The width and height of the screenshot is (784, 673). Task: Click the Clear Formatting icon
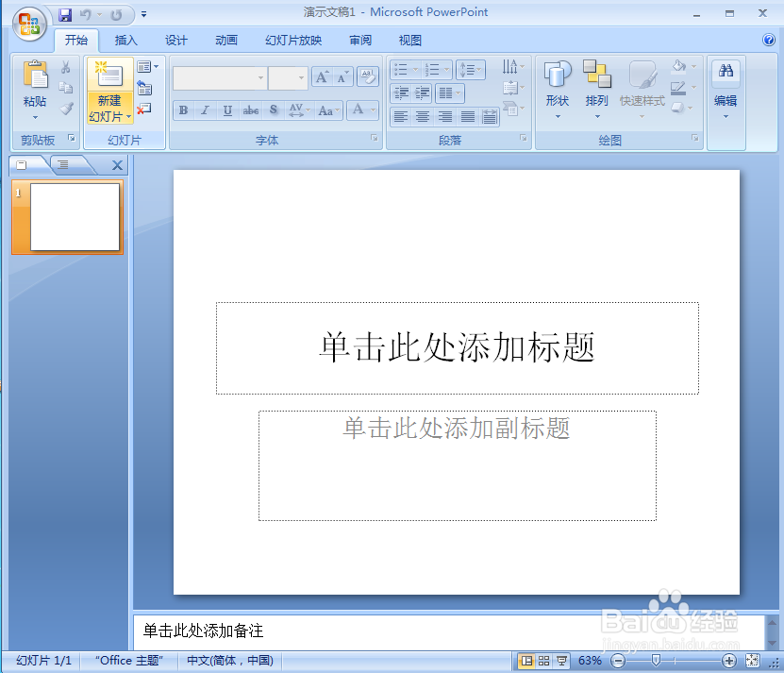pos(368,76)
